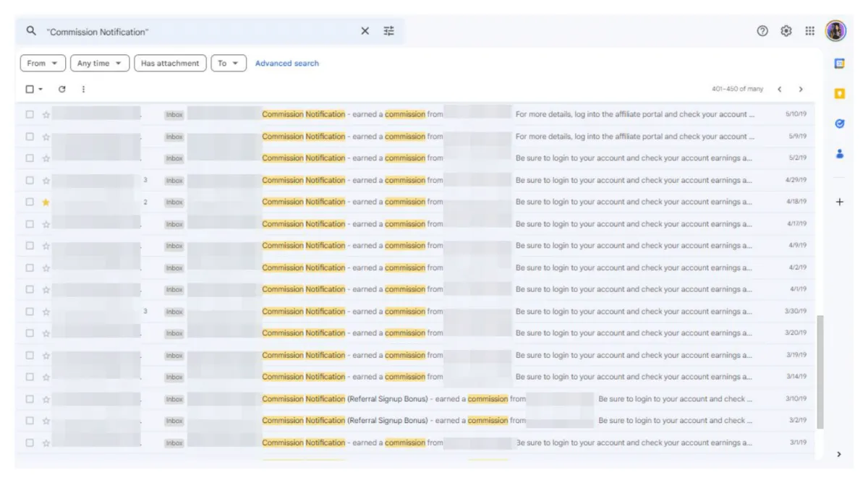Unstar the starred 4/18/19 email
This screenshot has height=488, width=868.
pyautogui.click(x=46, y=202)
